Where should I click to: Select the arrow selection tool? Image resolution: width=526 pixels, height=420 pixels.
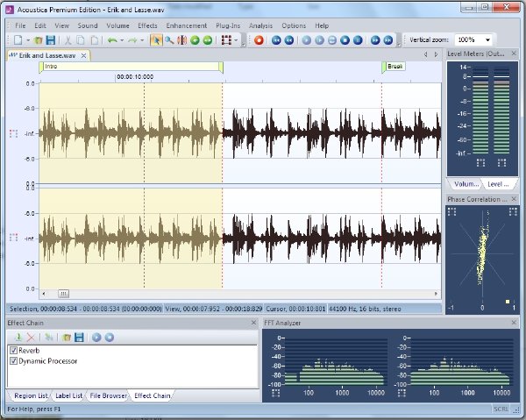click(x=156, y=40)
